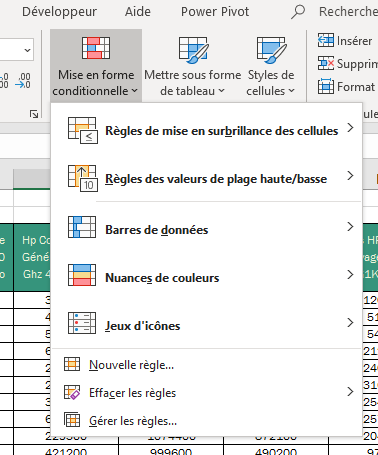Open the Développeur ribbon tab

click(59, 12)
